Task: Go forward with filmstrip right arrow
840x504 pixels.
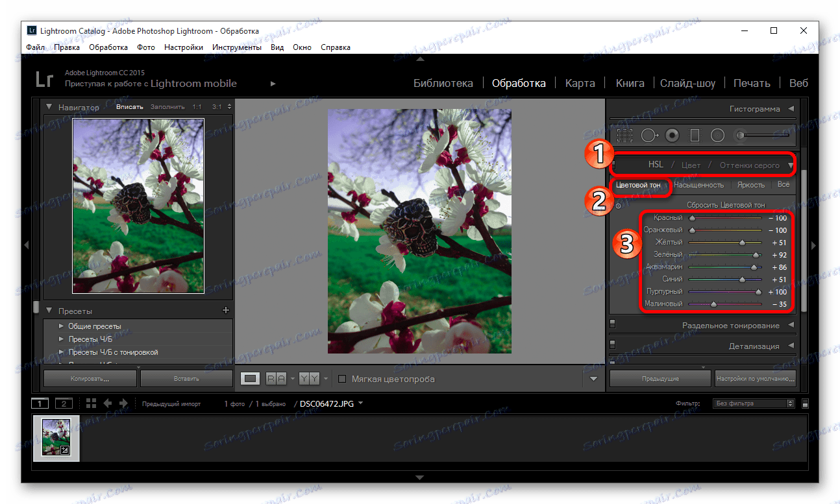Action: pyautogui.click(x=123, y=403)
